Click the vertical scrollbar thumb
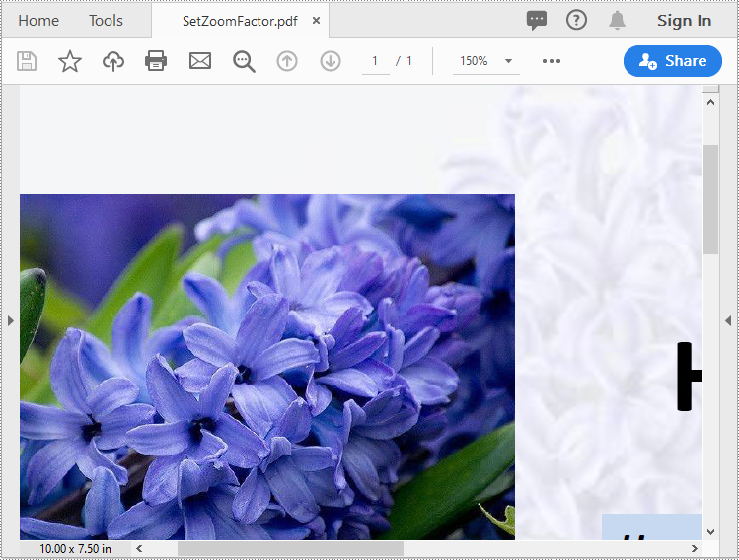 pyautogui.click(x=710, y=200)
